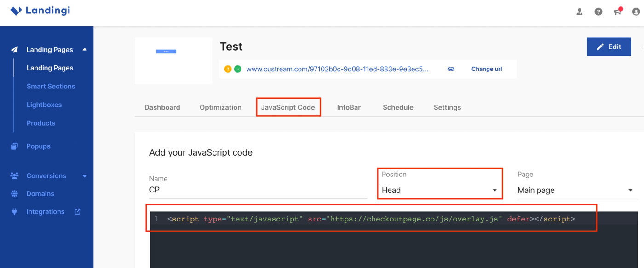Switch to the Settings tab
Image resolution: width=644 pixels, height=268 pixels.
coord(447,107)
